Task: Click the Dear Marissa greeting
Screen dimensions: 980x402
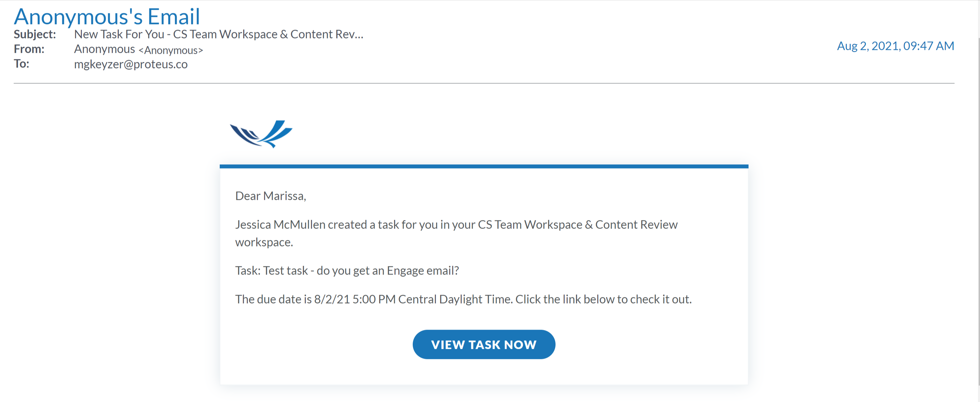Action: click(x=271, y=196)
